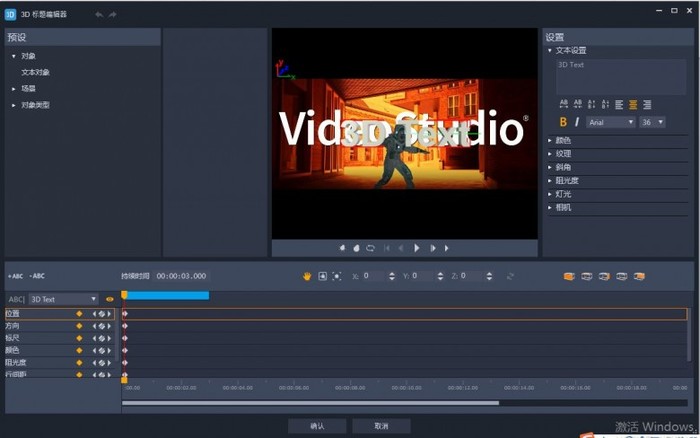Go to next keyframe on 位置 row
The width and height of the screenshot is (700, 438).
109,314
